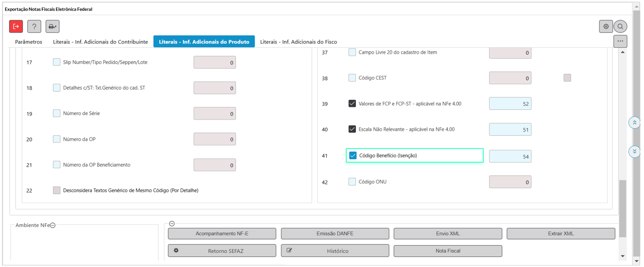
Task: Click the value field of row 17
Action: click(x=214, y=63)
